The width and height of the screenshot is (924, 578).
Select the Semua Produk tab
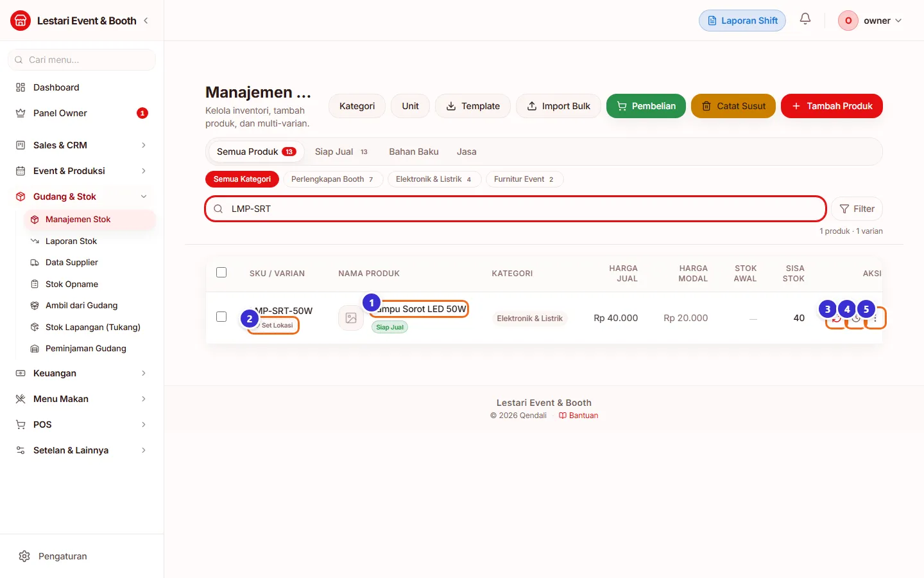tap(256, 152)
